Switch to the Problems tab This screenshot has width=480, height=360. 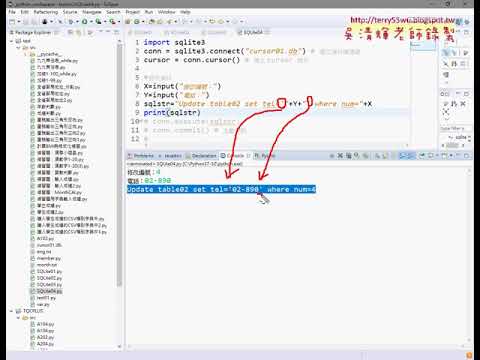pos(141,156)
